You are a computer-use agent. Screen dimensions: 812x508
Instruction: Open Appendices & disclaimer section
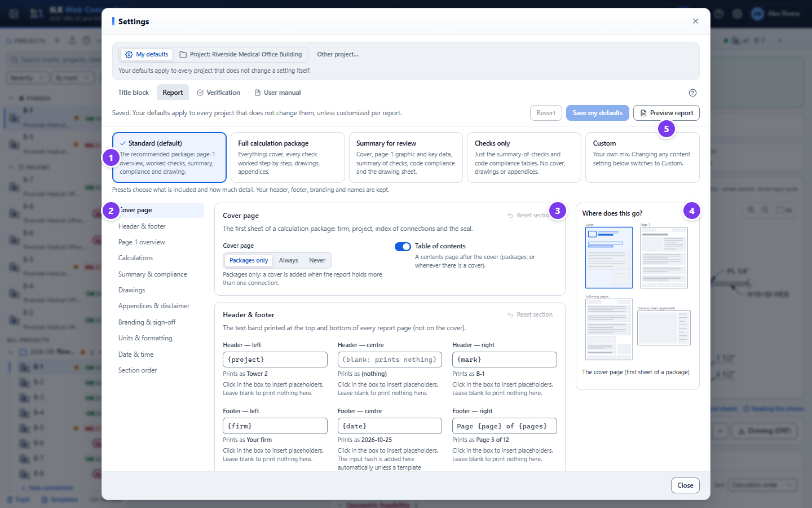(158, 306)
